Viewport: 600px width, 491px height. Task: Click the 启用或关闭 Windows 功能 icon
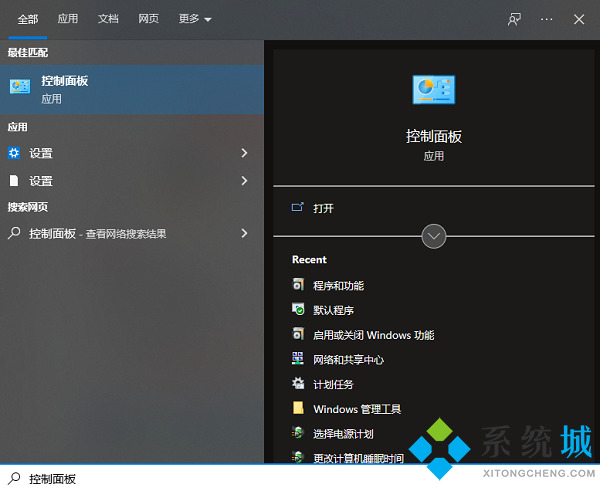click(298, 334)
